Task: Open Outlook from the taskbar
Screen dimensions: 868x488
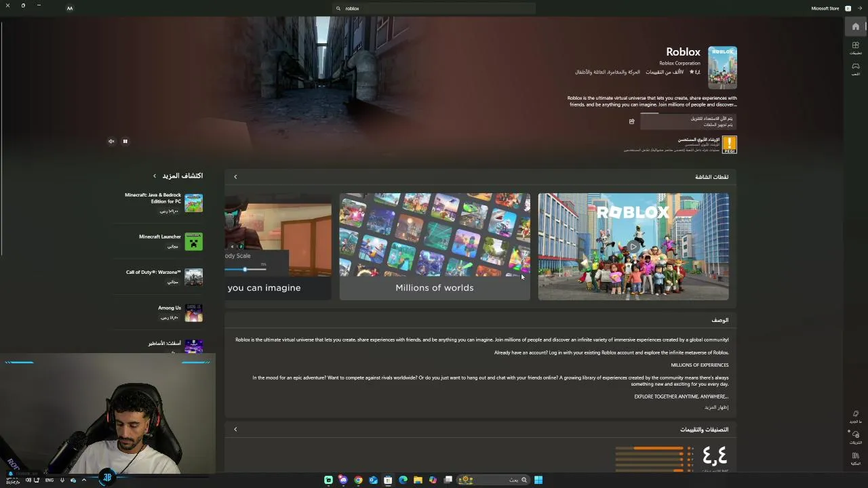Action: point(373,480)
